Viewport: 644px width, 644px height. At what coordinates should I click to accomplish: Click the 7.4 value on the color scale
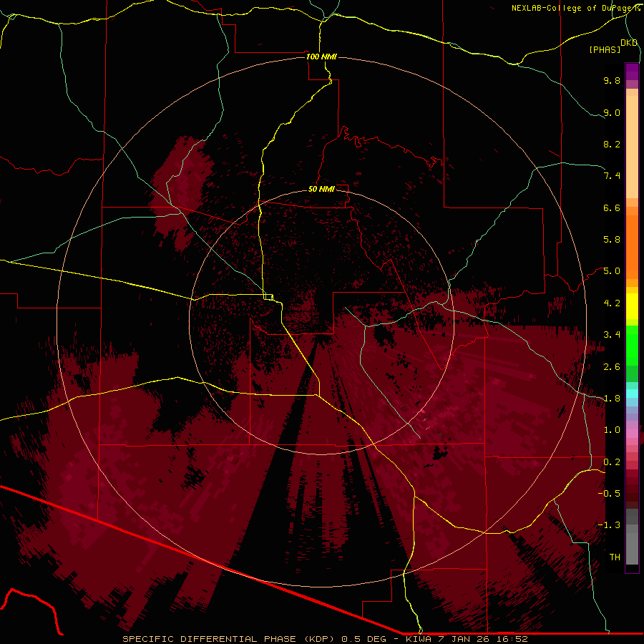click(x=612, y=176)
